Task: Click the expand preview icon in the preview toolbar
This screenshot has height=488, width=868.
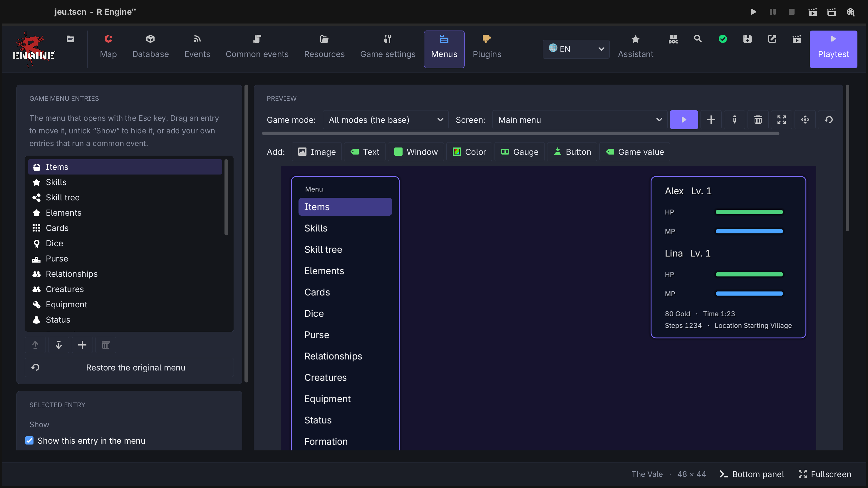Action: point(781,120)
